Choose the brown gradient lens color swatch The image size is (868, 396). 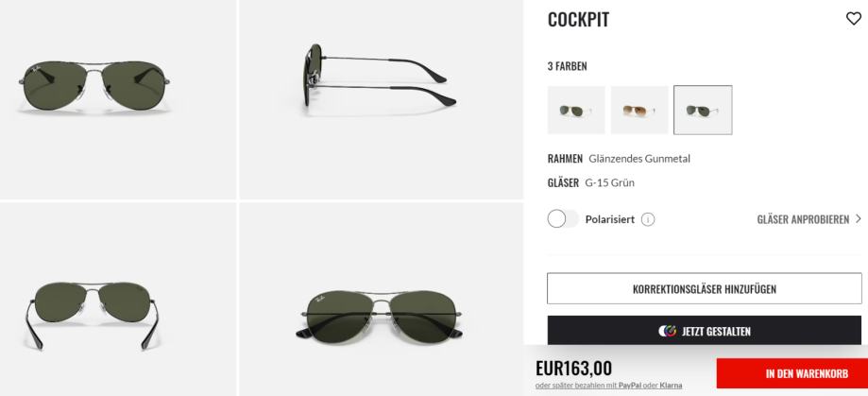(639, 110)
